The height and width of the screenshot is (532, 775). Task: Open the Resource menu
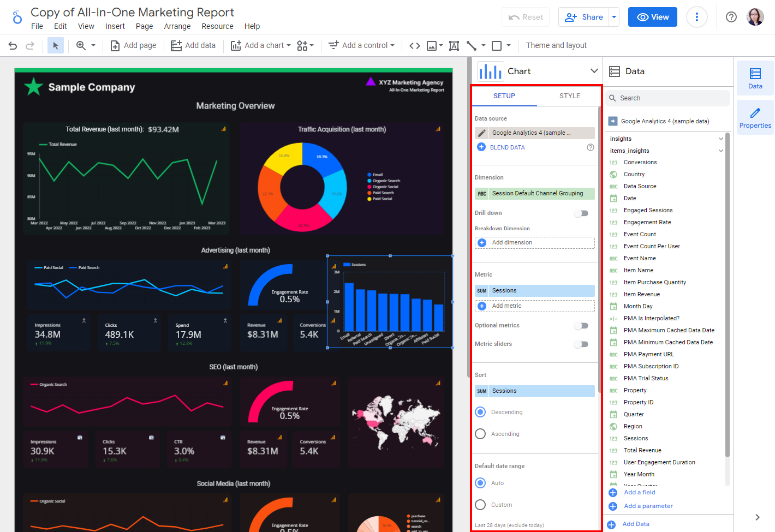pyautogui.click(x=217, y=26)
